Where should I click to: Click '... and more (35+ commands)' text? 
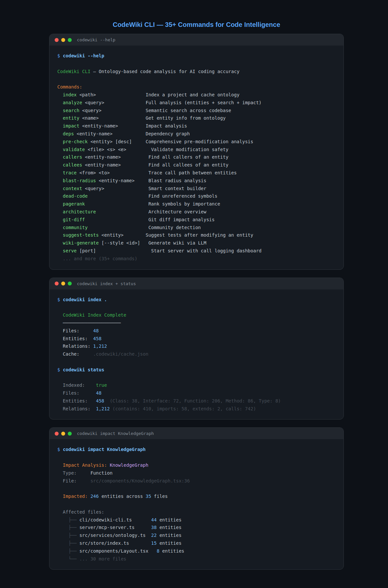pos(100,259)
